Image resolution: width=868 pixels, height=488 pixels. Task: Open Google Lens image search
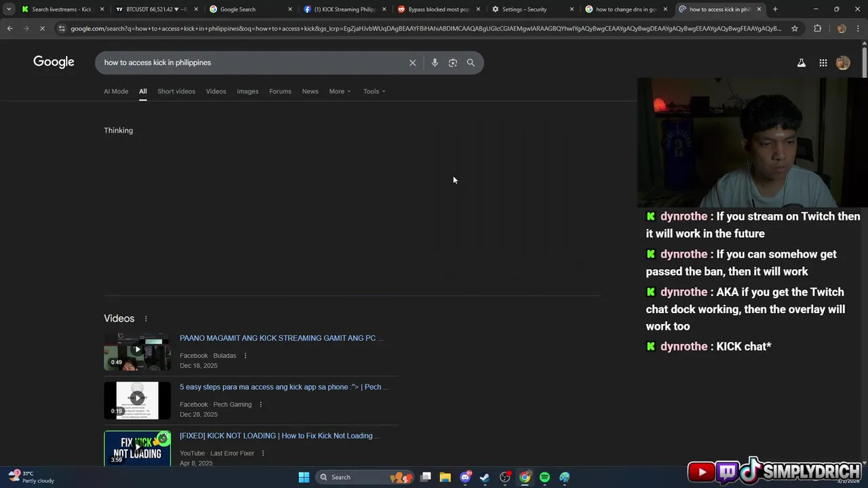click(452, 62)
